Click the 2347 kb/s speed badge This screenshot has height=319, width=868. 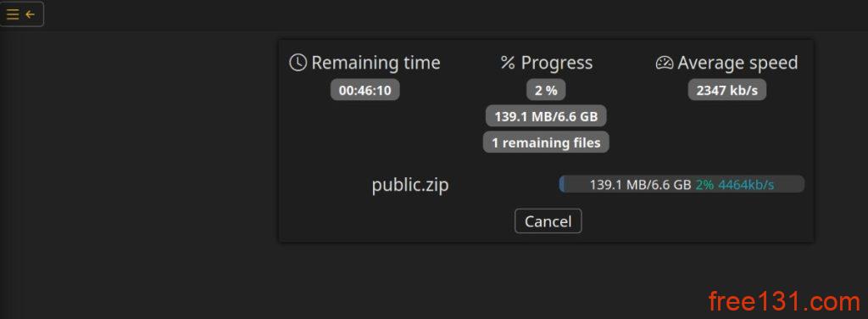click(x=726, y=90)
